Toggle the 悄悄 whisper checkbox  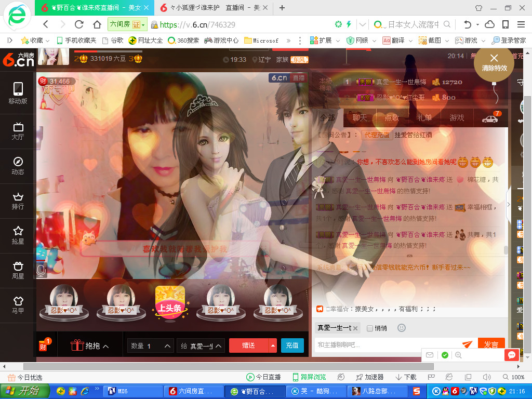pos(370,328)
